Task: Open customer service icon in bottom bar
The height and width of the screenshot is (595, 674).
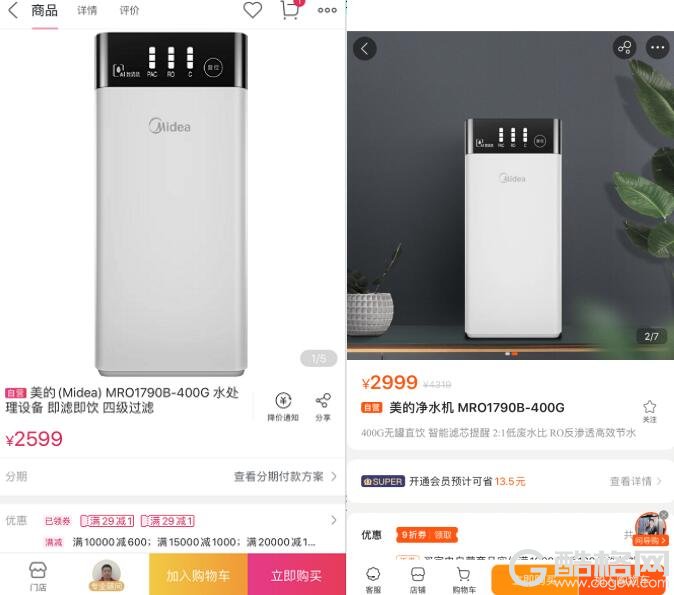Action: (x=373, y=580)
